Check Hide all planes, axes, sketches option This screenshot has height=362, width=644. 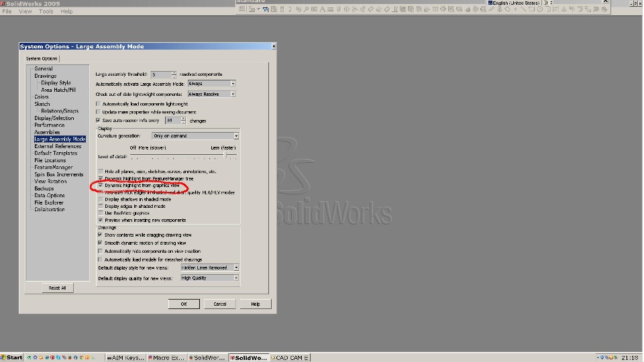101,171
